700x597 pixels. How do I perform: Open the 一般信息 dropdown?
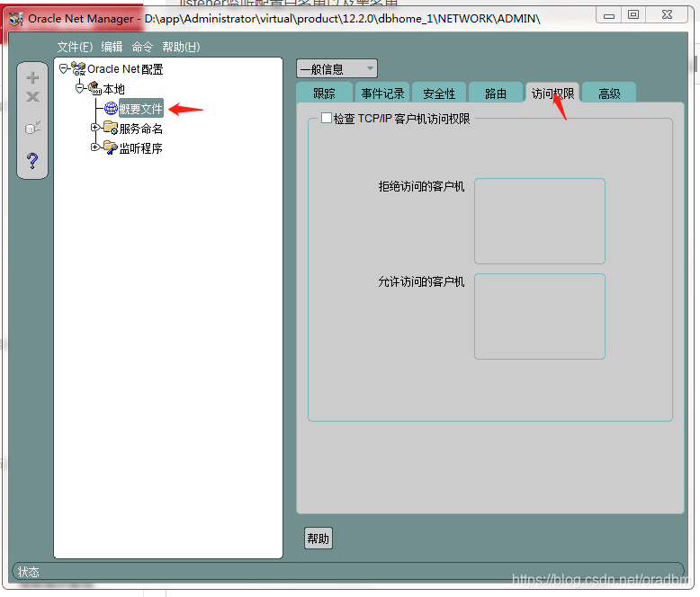337,68
